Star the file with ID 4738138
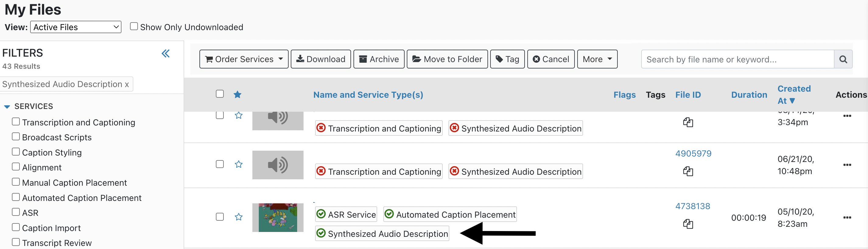The width and height of the screenshot is (868, 249). pyautogui.click(x=239, y=217)
